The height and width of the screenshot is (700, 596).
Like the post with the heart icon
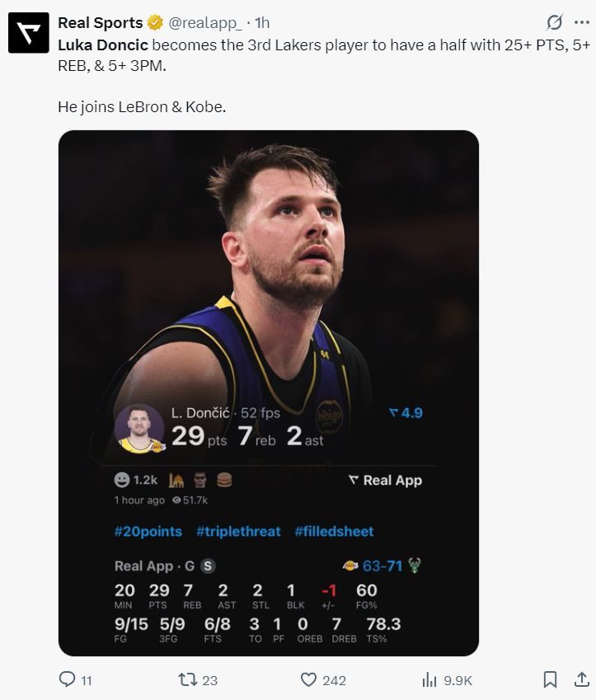click(x=309, y=679)
